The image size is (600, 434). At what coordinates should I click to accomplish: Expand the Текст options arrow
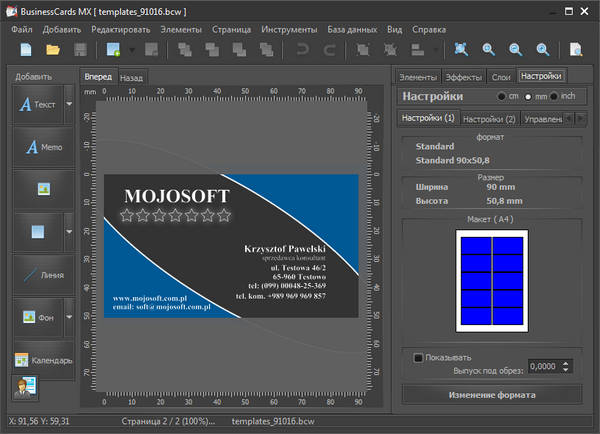tap(69, 104)
